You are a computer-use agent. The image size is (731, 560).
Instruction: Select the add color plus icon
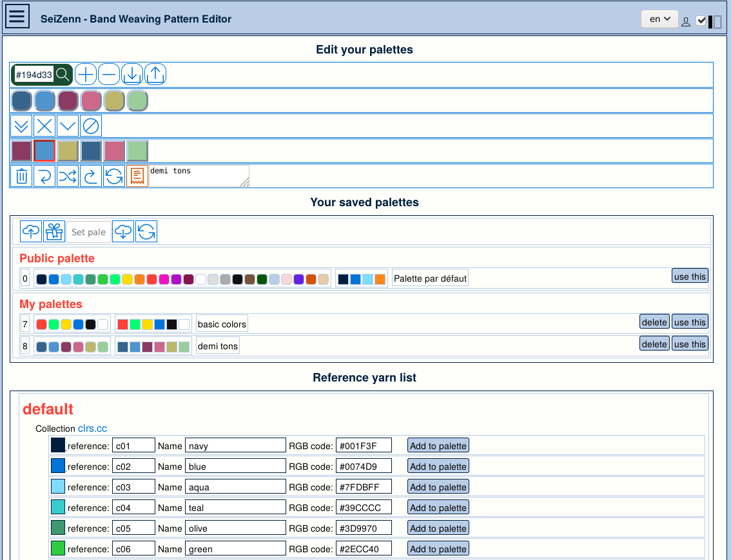(86, 74)
